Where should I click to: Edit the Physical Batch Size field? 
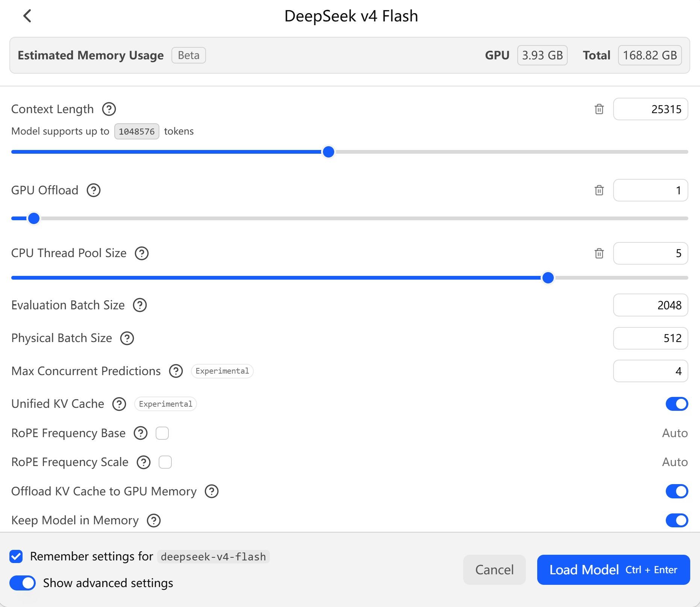point(651,338)
